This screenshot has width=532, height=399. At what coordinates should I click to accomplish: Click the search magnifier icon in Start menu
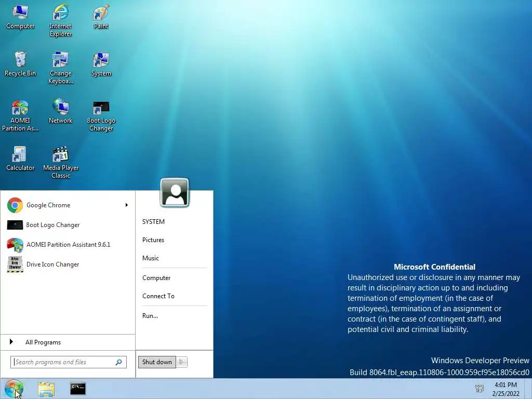[x=119, y=362]
